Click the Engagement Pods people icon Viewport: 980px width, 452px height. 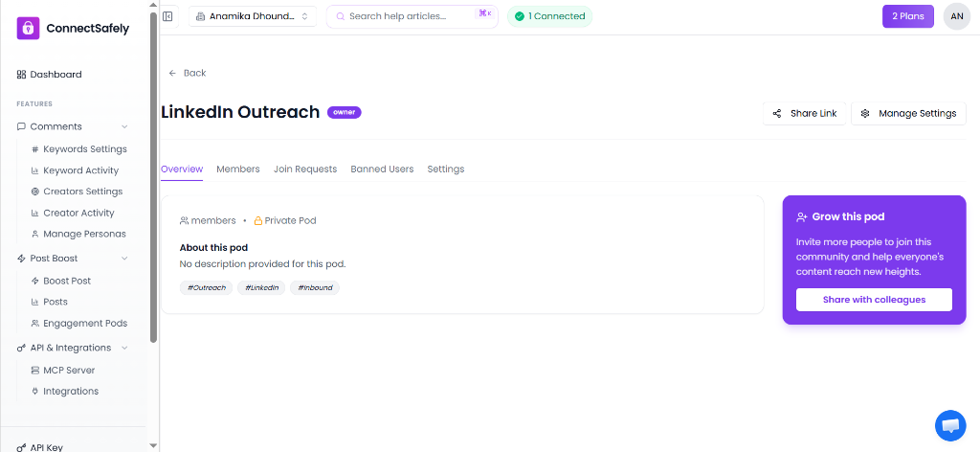[35, 324]
